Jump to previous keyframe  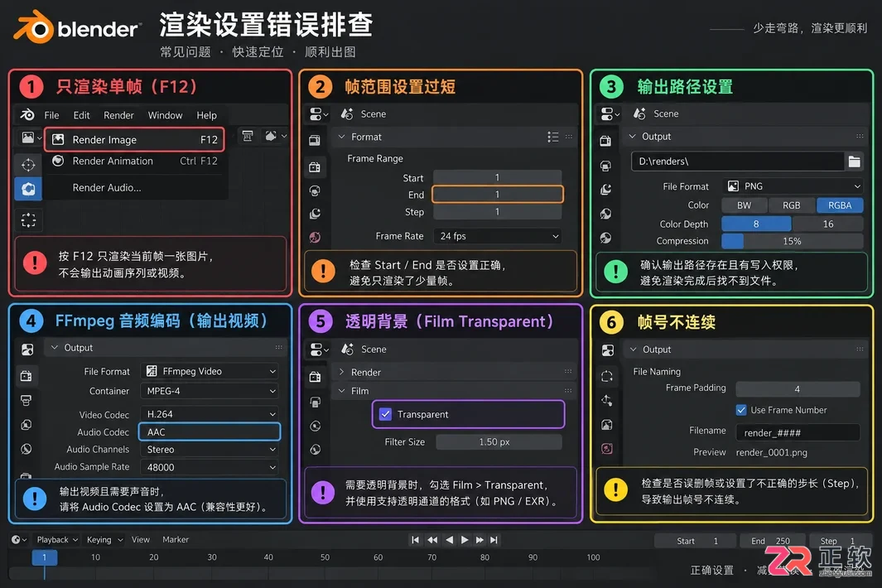[x=432, y=540]
